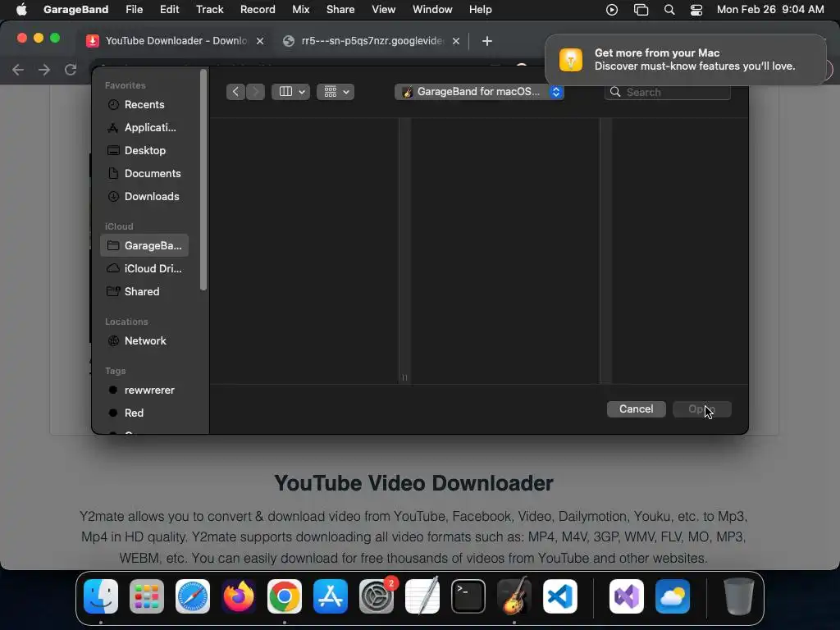Open the Help menu
The image size is (840, 630).
click(480, 10)
